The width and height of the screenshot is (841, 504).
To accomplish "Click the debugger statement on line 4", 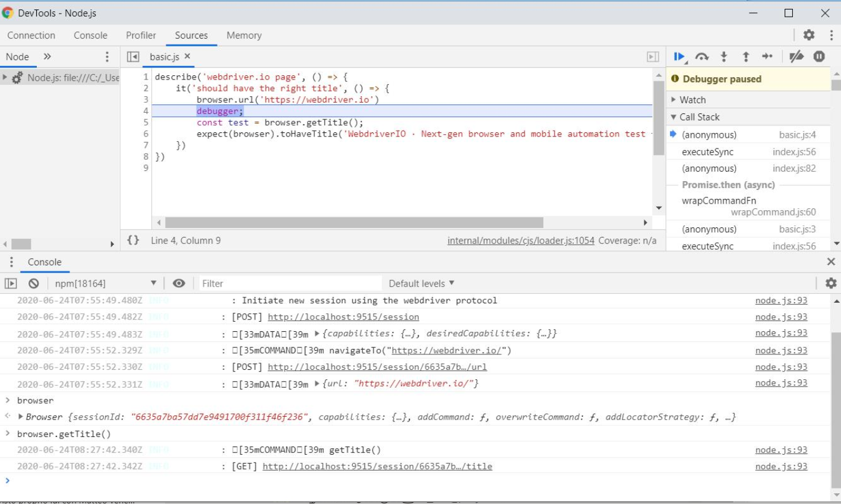I will [220, 111].
